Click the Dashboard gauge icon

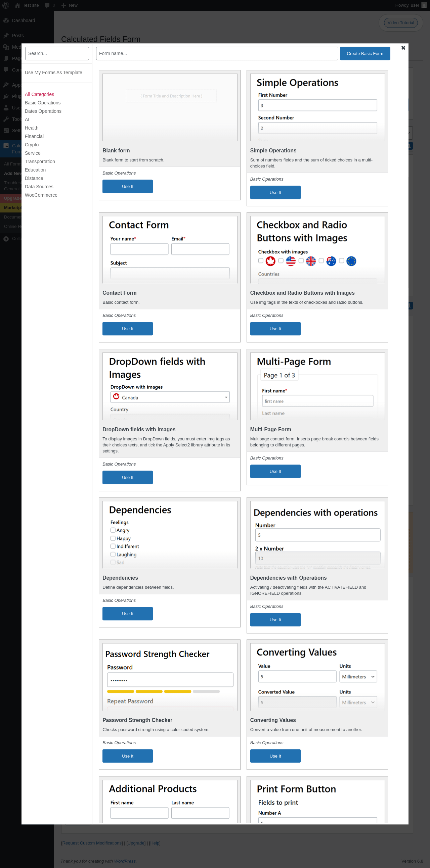click(x=6, y=20)
